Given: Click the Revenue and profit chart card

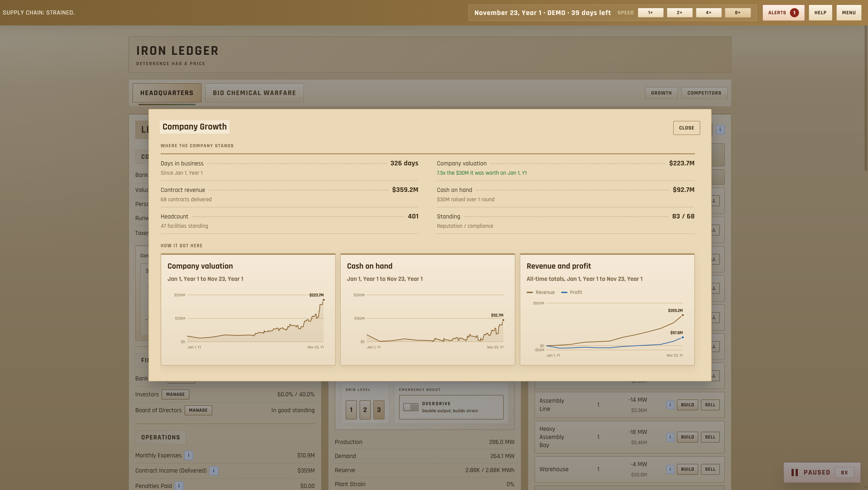Looking at the screenshot, I should [x=607, y=309].
